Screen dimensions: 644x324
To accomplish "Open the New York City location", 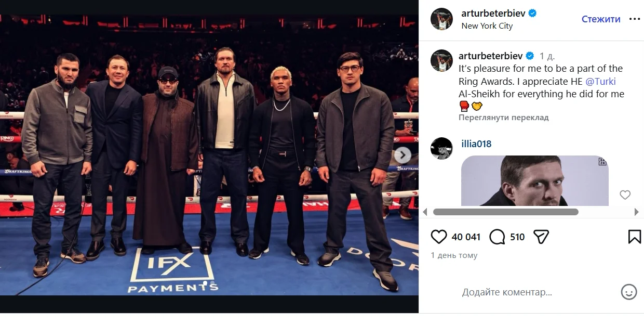I will click(487, 26).
